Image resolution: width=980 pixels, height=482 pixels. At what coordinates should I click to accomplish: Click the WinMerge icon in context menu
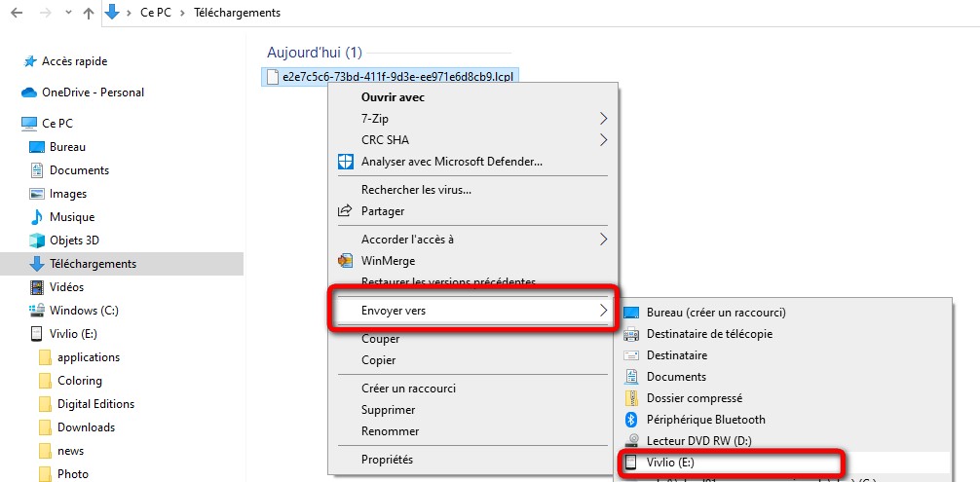[x=345, y=261]
